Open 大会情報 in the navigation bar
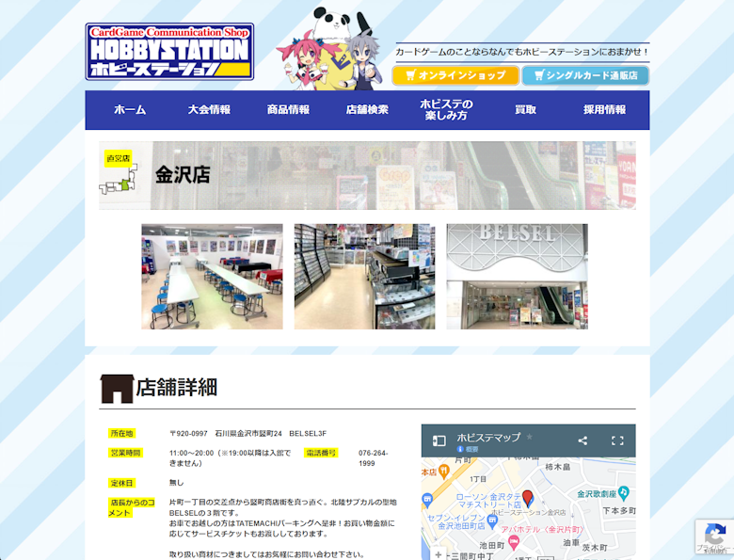The height and width of the screenshot is (560, 734). coord(209,110)
